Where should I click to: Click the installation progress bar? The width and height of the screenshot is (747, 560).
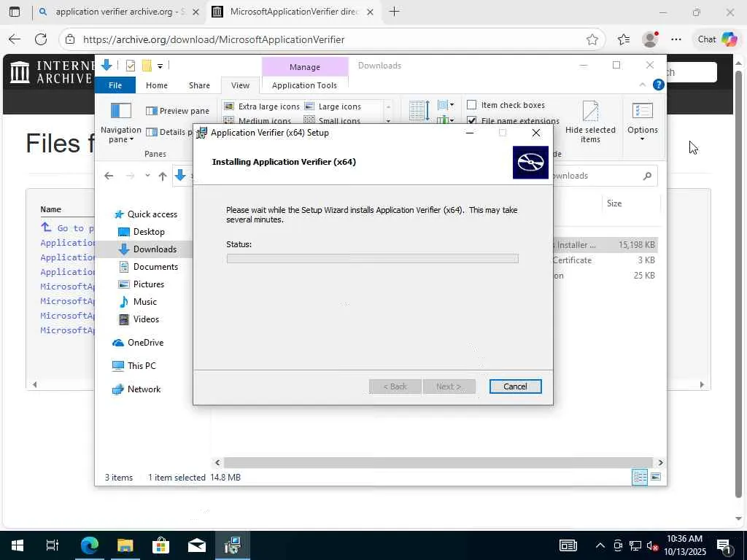373,259
